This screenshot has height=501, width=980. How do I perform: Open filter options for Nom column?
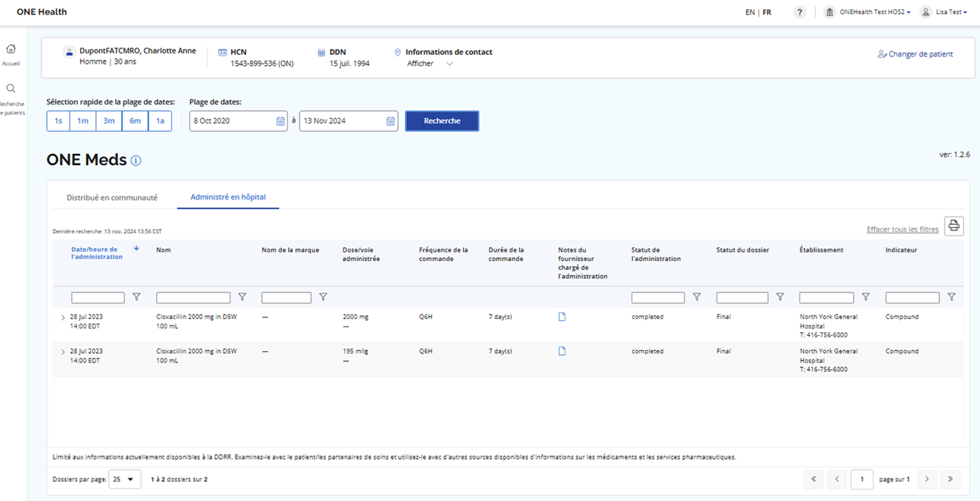click(x=242, y=297)
